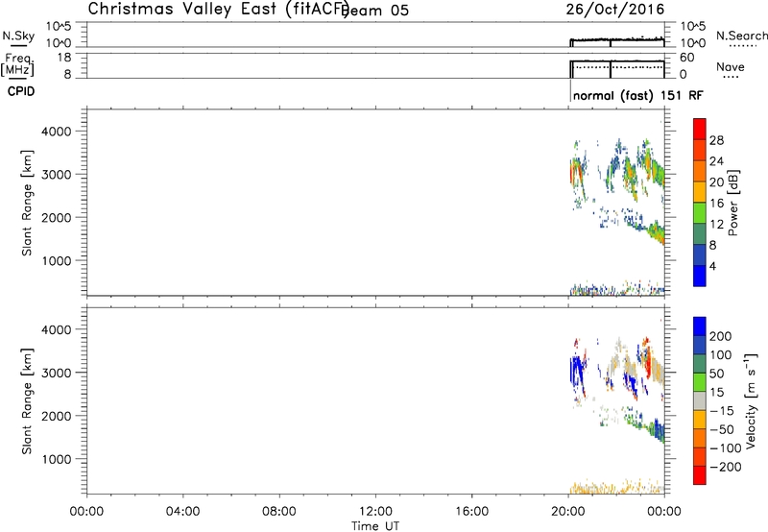Screen dimensions: 768x532
Task: Pick the dark blue top Velocity colorbar segment
Action: click(700, 326)
